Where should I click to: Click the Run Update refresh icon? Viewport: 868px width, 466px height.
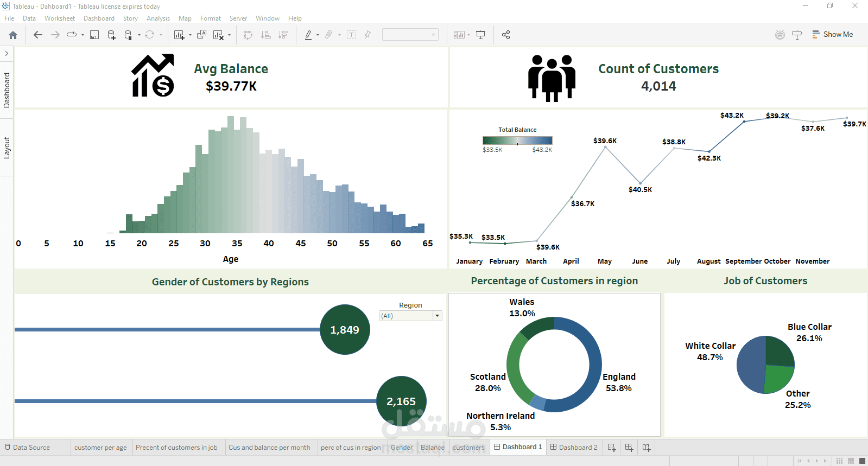tap(149, 35)
